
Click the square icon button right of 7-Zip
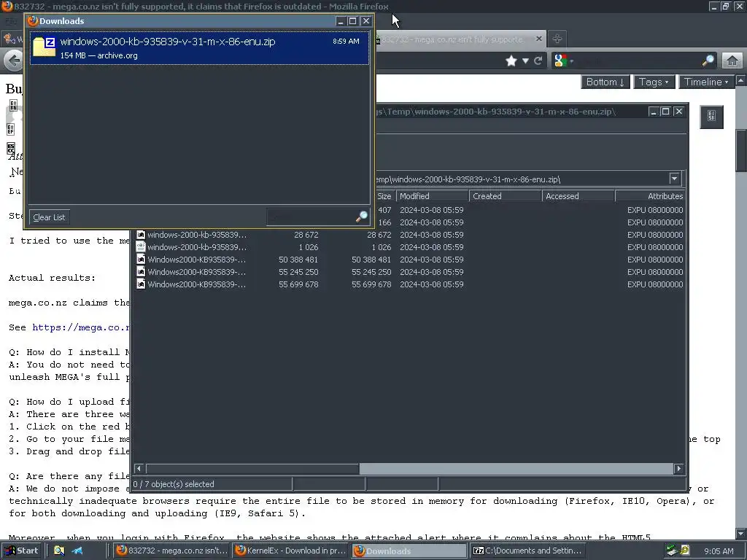711,117
